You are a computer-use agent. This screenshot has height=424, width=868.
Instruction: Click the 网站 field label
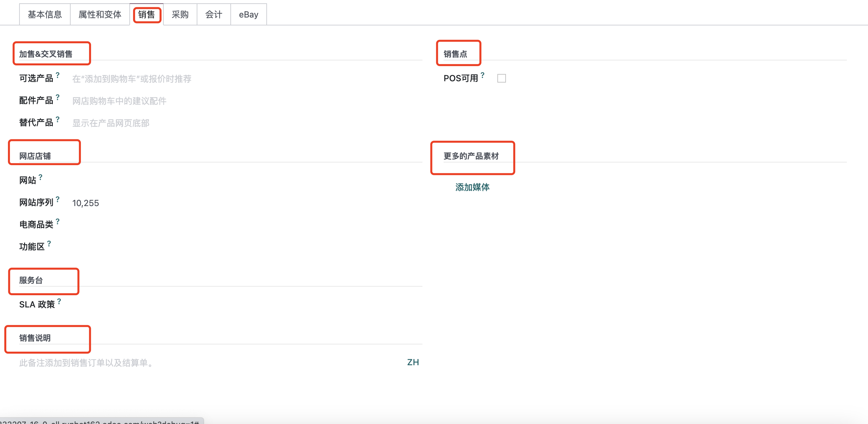pos(28,180)
